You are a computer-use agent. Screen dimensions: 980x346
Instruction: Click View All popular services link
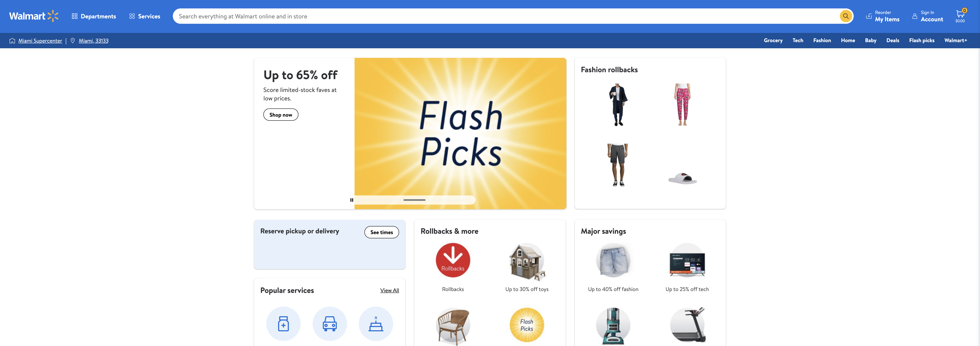click(x=390, y=290)
